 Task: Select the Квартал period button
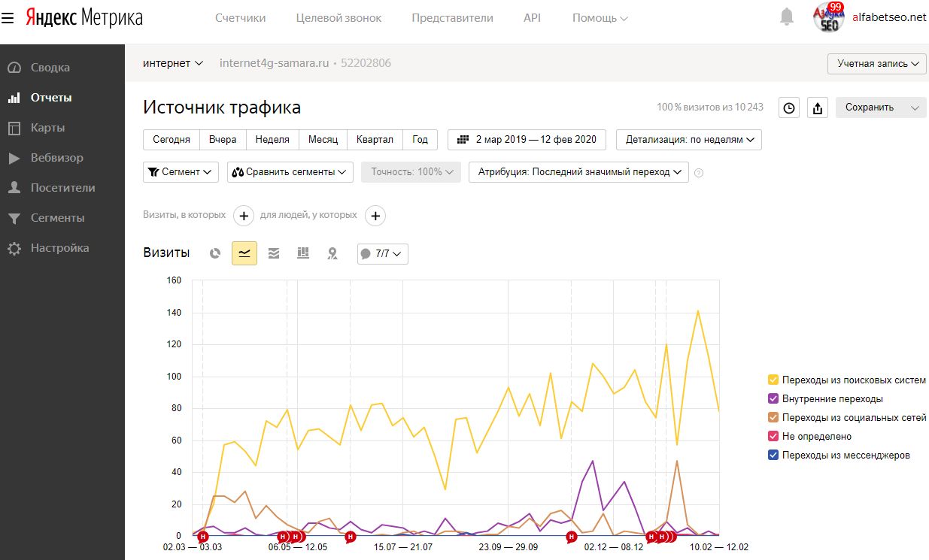375,140
